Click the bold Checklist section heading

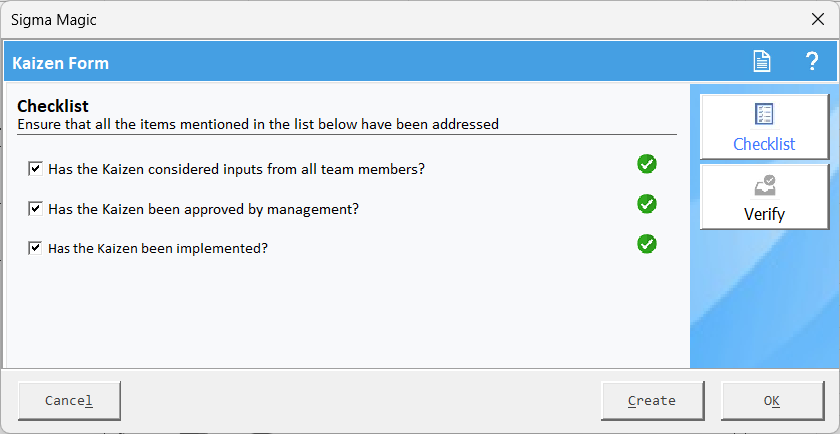click(x=53, y=106)
